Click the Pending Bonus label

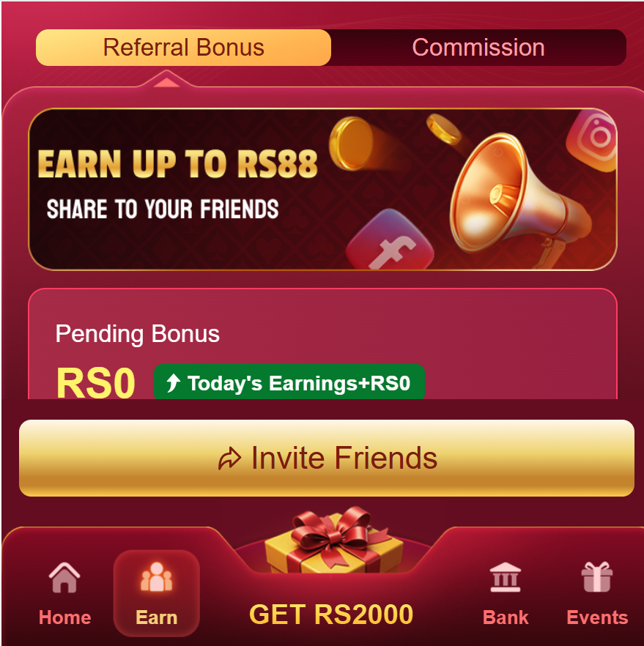(x=137, y=334)
